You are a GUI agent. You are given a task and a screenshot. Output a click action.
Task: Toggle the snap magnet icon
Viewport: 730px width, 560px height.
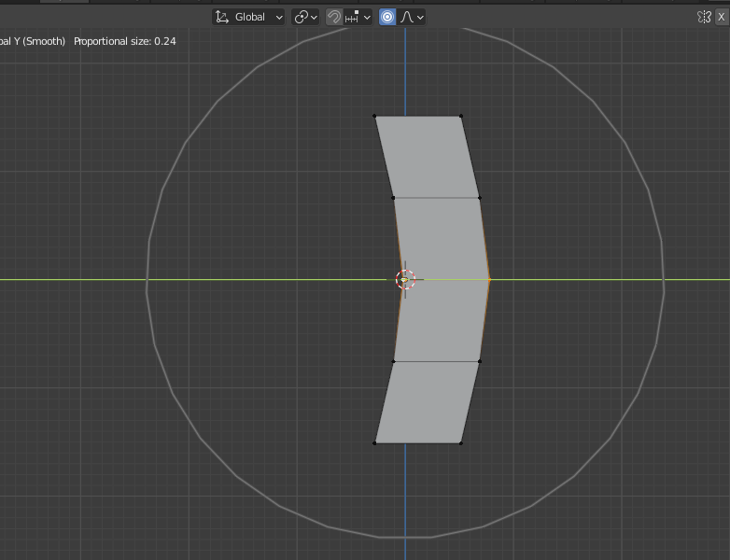point(334,17)
